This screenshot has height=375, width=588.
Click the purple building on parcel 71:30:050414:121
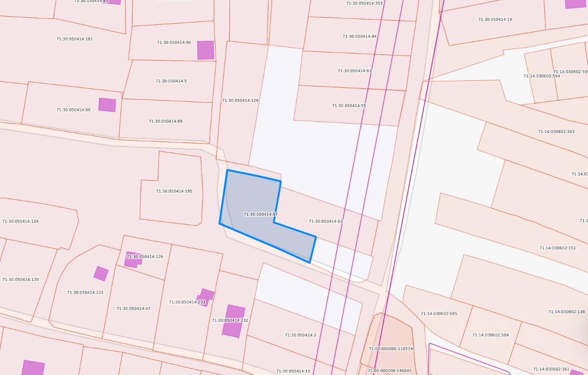pyautogui.click(x=101, y=273)
